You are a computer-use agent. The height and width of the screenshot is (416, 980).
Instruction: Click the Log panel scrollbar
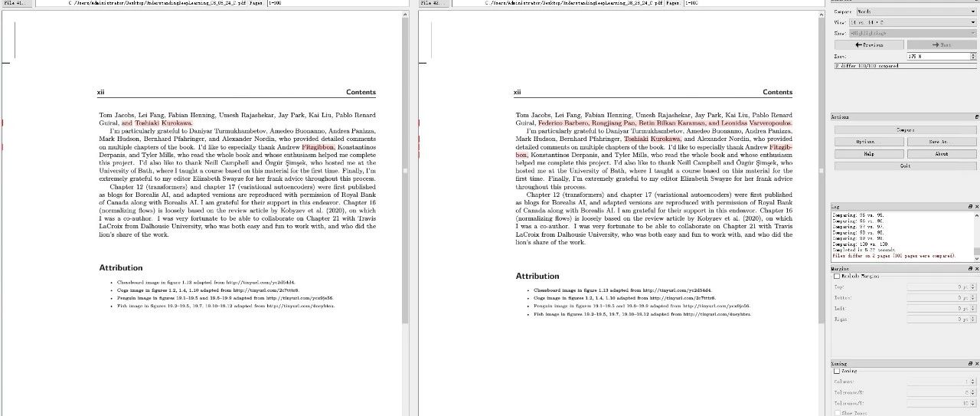point(976,237)
